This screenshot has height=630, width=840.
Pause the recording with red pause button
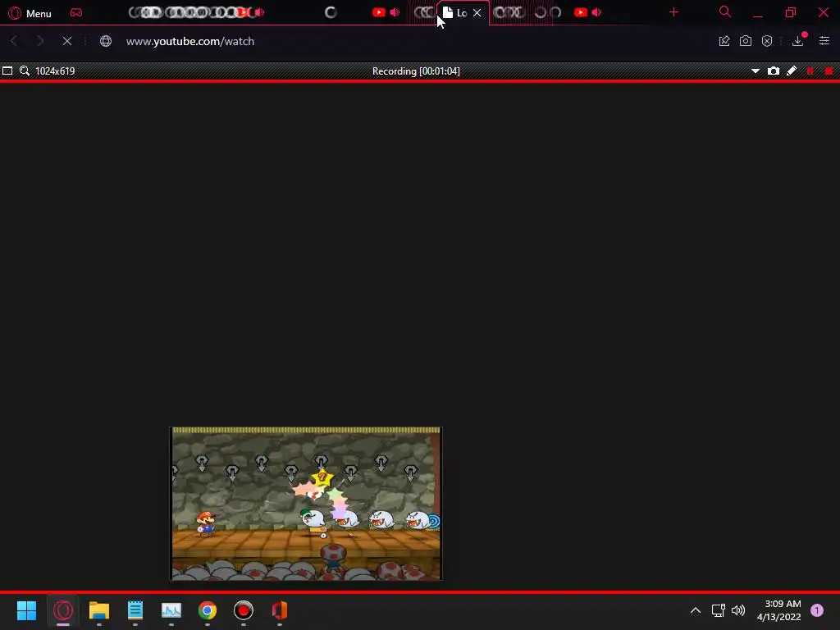[x=810, y=71]
